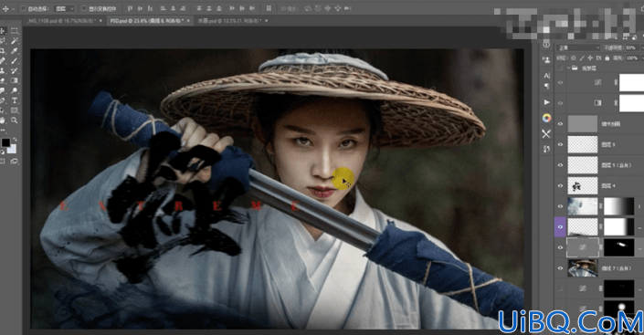Open the auto-select layer/group dropdown
Viewport: 644px width, 335px height.
click(x=65, y=8)
